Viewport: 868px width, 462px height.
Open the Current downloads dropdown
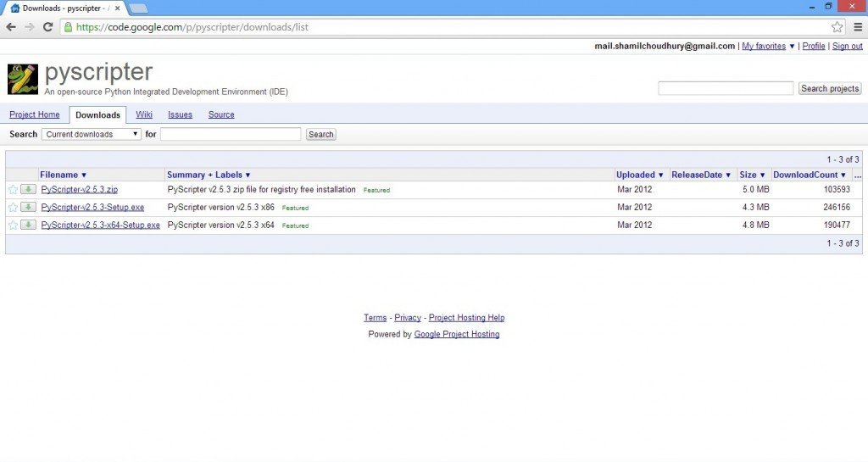(x=92, y=135)
